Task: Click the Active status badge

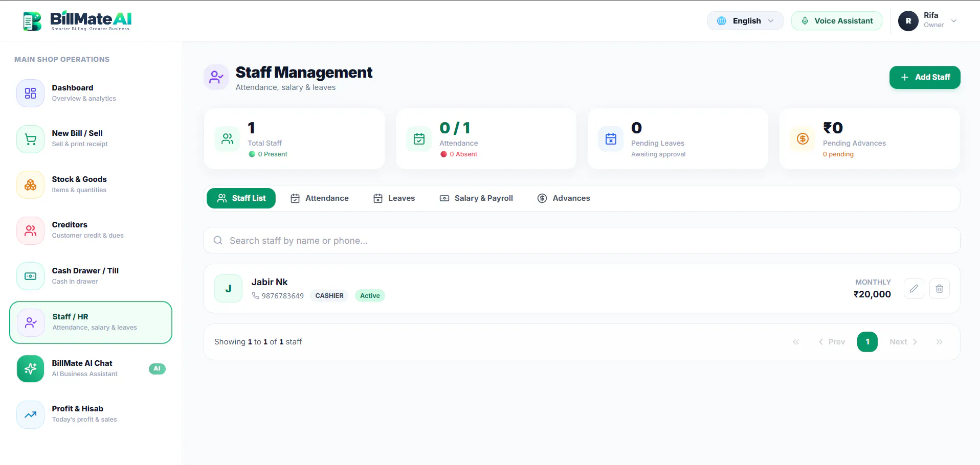Action: click(370, 296)
